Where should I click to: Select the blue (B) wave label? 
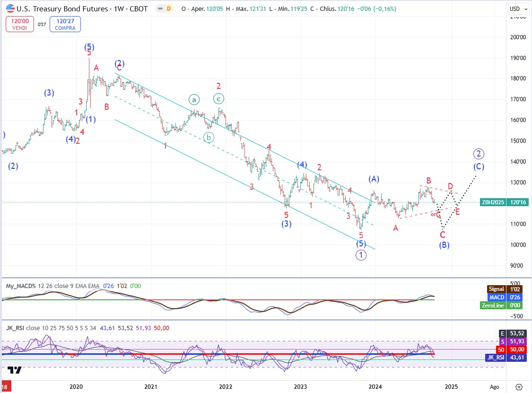click(x=445, y=245)
